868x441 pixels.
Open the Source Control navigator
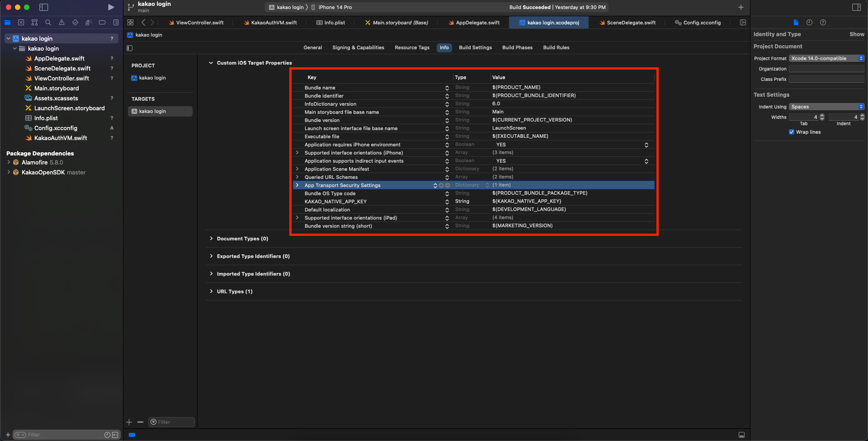point(21,23)
